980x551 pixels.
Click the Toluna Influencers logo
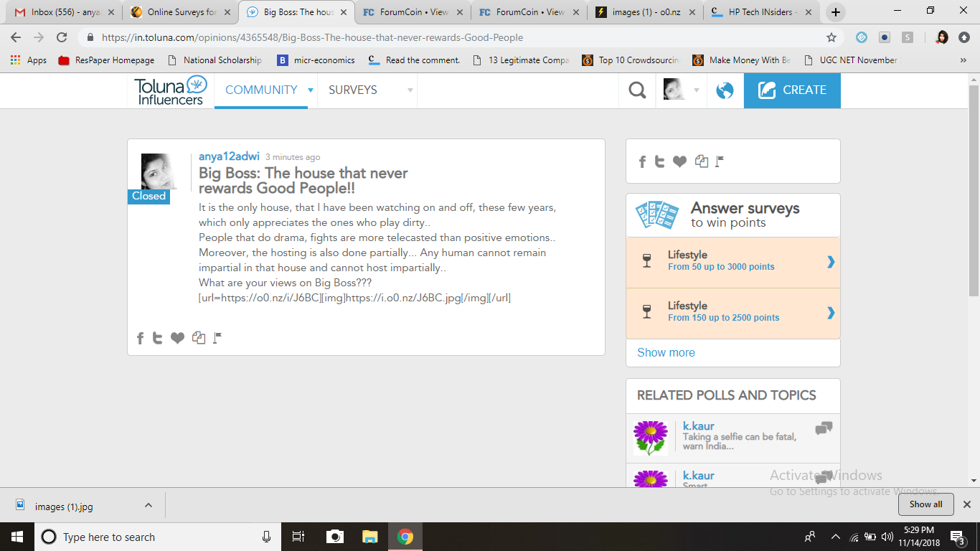tap(169, 90)
